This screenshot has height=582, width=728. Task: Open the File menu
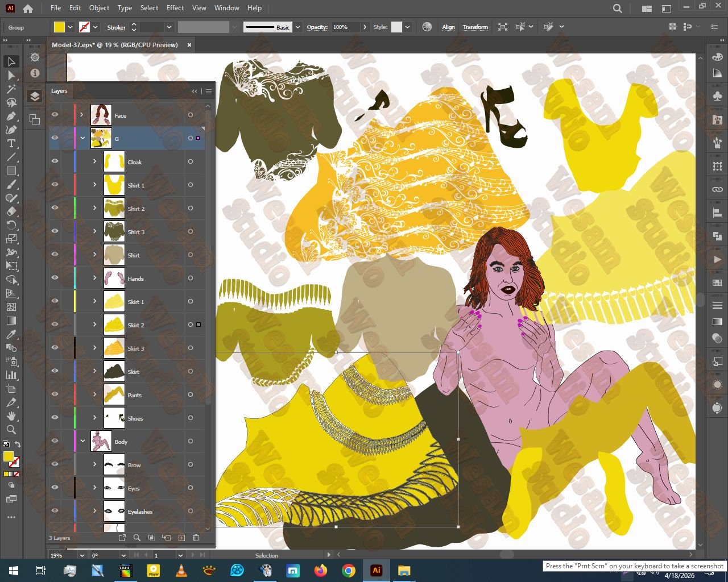55,8
